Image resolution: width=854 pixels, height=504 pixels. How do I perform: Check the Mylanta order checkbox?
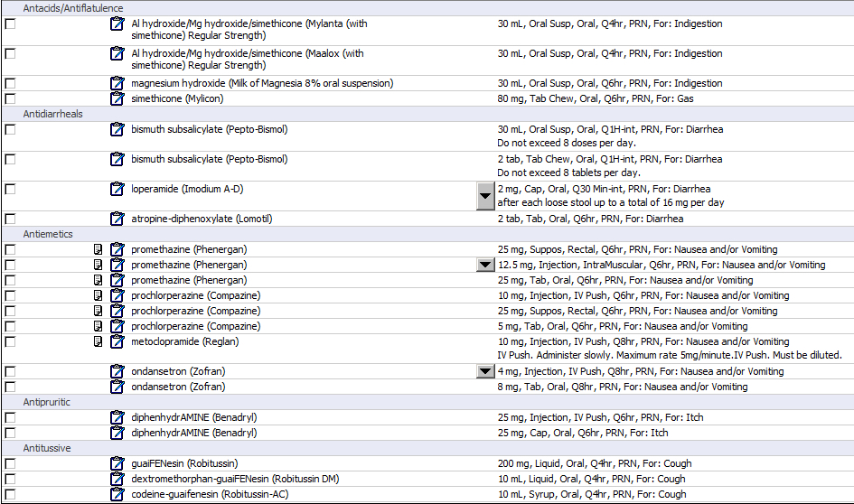tap(10, 23)
